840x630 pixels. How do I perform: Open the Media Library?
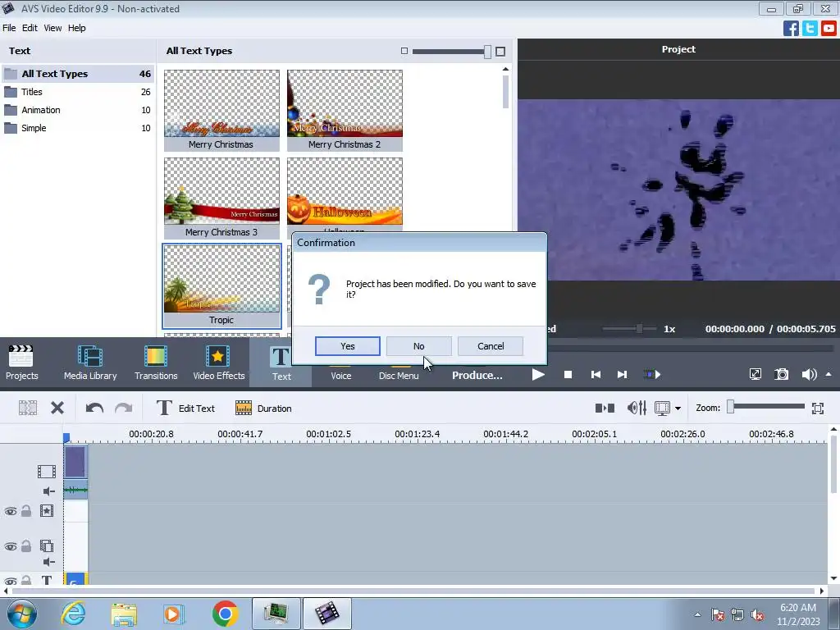coord(90,363)
